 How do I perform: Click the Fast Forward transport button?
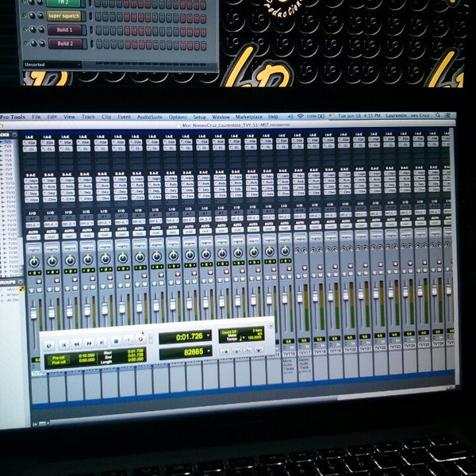(89, 344)
